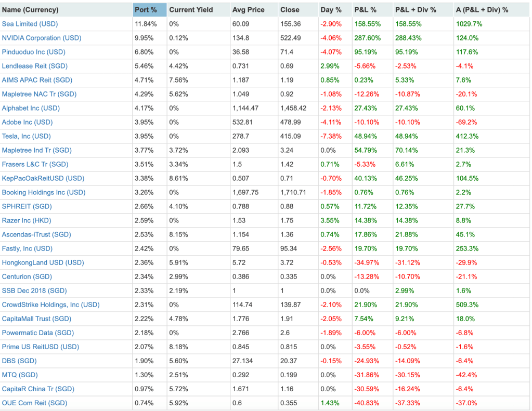
Task: Open Alphabet Inc (USD) details
Action: pos(31,108)
